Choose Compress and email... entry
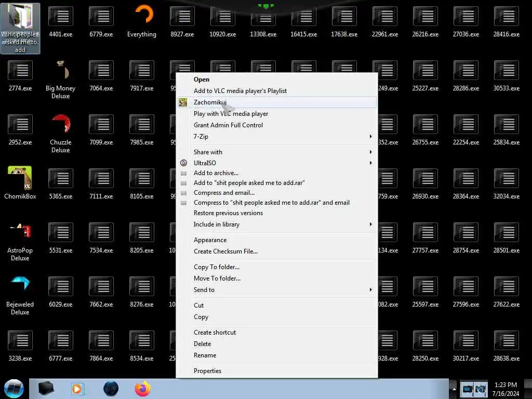532x399 pixels. pyautogui.click(x=277, y=193)
